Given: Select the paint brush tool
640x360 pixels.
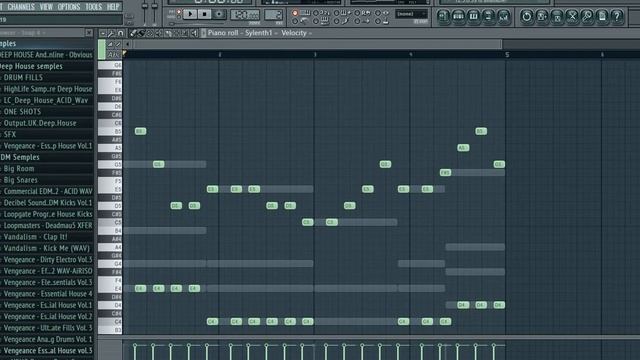Looking at the screenshot, I should 141,33.
